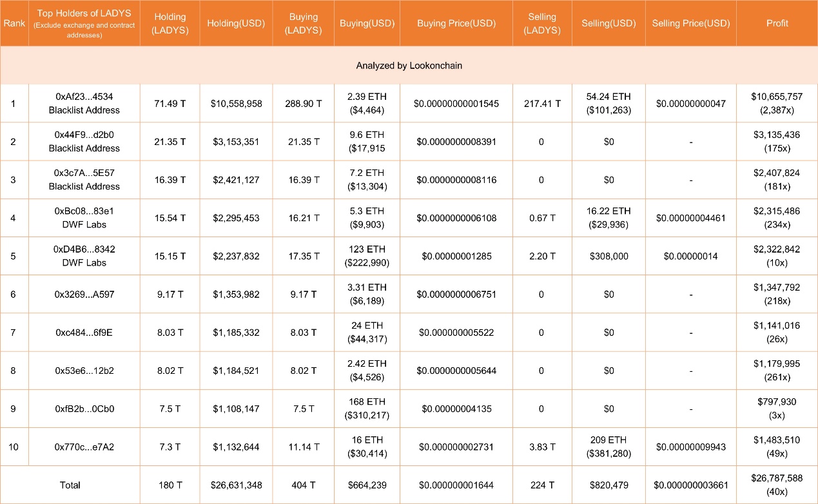Select the "Total" row label

(x=70, y=485)
